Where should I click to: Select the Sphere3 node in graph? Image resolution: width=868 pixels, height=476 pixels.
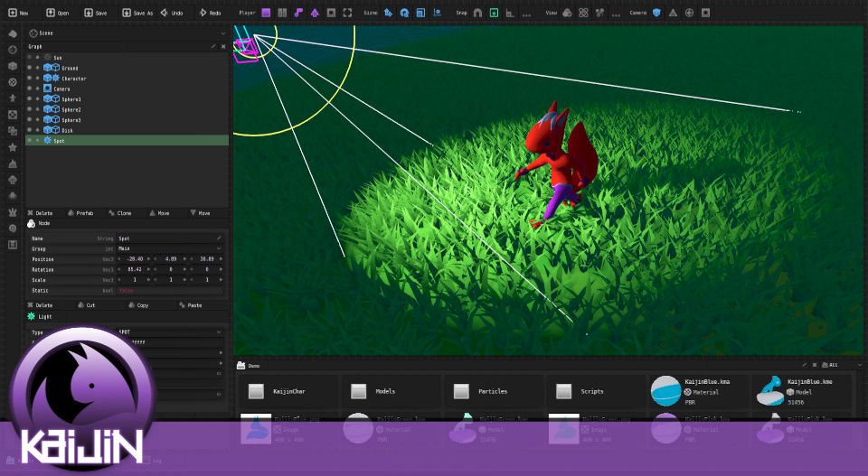pyautogui.click(x=127, y=120)
